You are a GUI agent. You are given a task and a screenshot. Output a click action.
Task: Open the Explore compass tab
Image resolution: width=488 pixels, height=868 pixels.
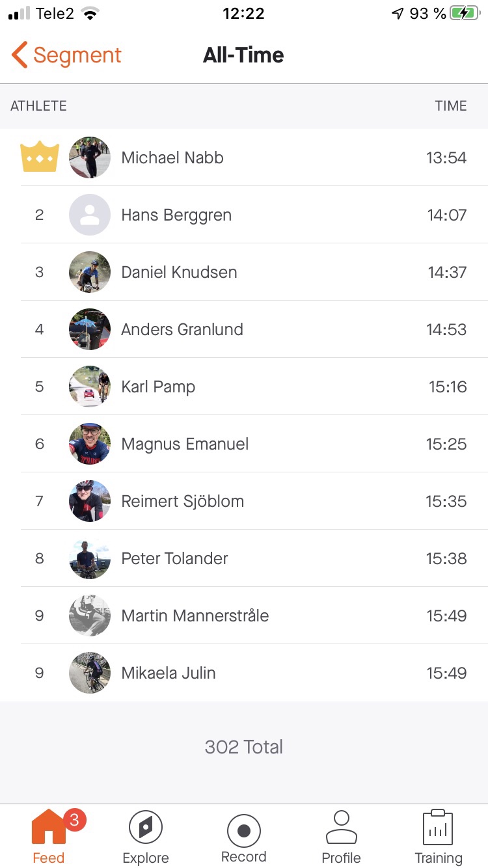(146, 837)
